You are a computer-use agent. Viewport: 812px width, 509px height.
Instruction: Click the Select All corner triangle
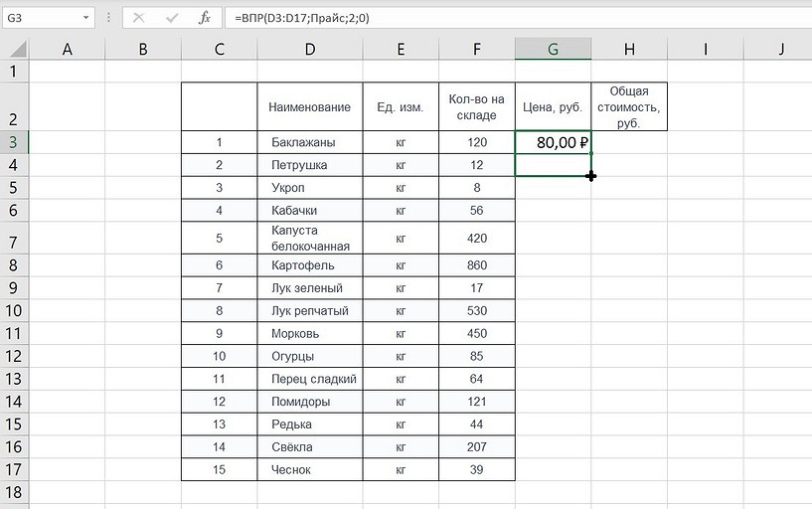(15, 50)
